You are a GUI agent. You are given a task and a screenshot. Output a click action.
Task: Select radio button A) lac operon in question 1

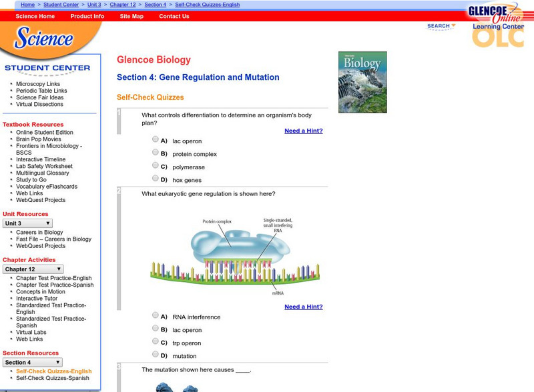pyautogui.click(x=156, y=139)
